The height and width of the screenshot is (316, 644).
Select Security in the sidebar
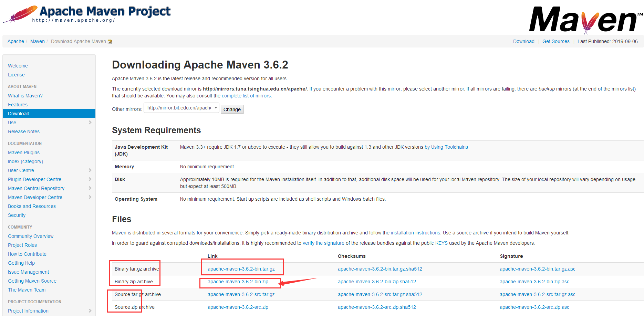(17, 215)
